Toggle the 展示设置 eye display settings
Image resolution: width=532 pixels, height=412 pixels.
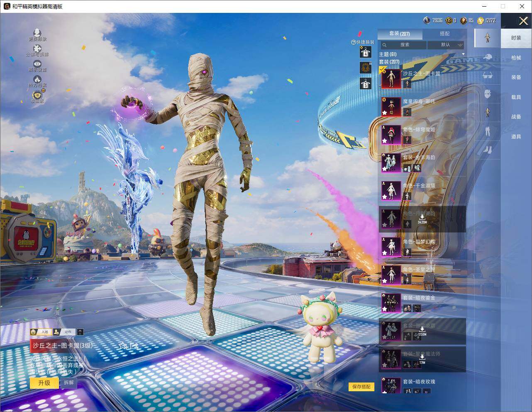37,64
